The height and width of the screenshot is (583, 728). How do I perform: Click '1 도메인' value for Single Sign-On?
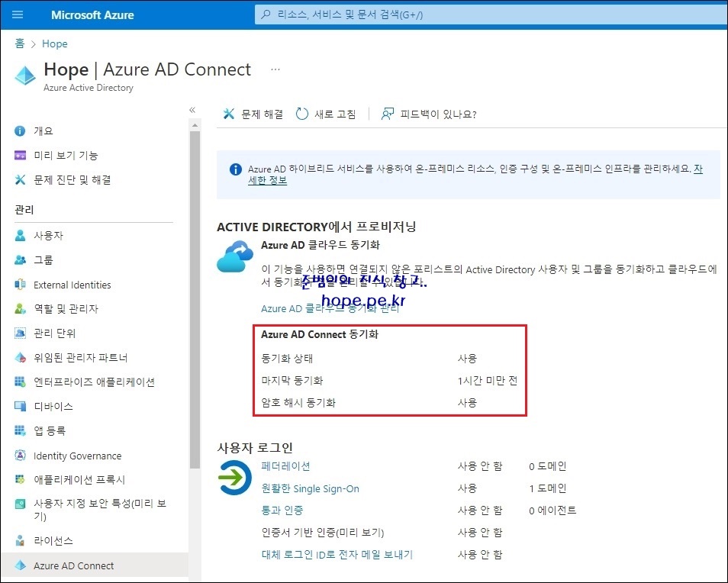547,488
